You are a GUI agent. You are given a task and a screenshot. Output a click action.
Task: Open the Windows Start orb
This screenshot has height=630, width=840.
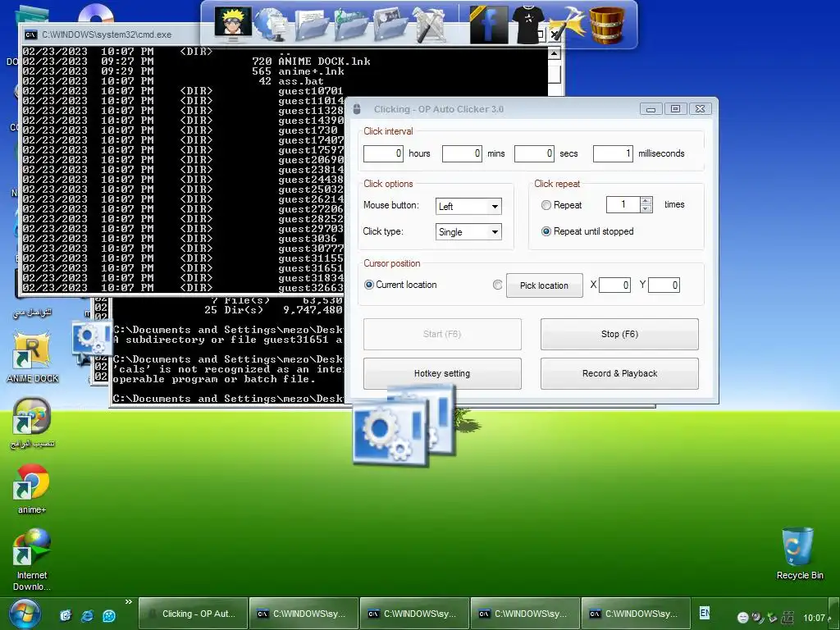coord(24,614)
